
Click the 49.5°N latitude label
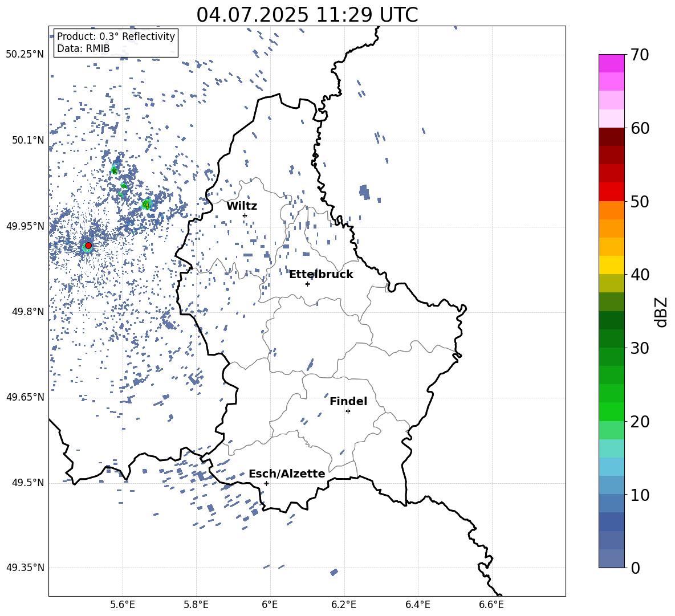28,483
